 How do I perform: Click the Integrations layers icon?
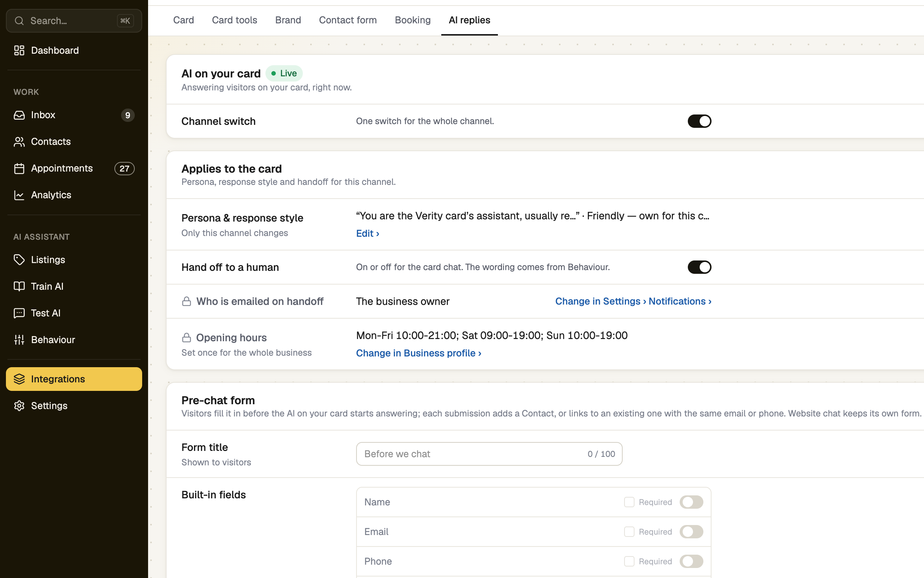(x=19, y=379)
